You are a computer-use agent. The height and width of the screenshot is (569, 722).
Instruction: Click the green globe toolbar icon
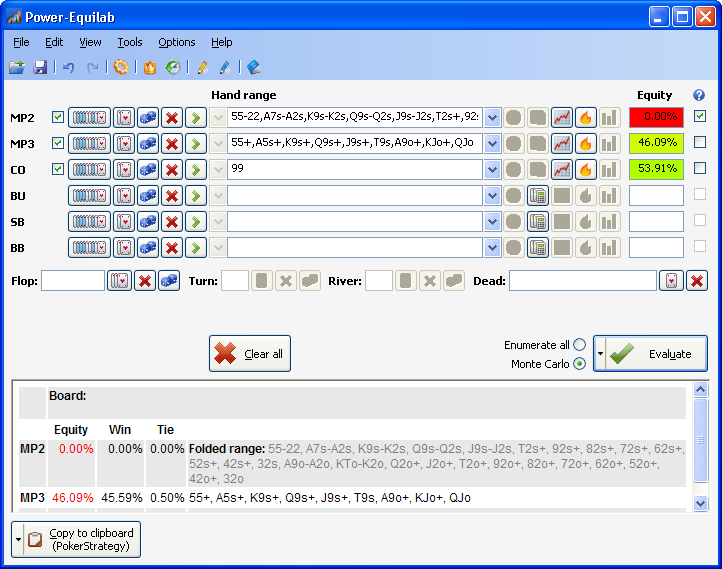click(173, 68)
